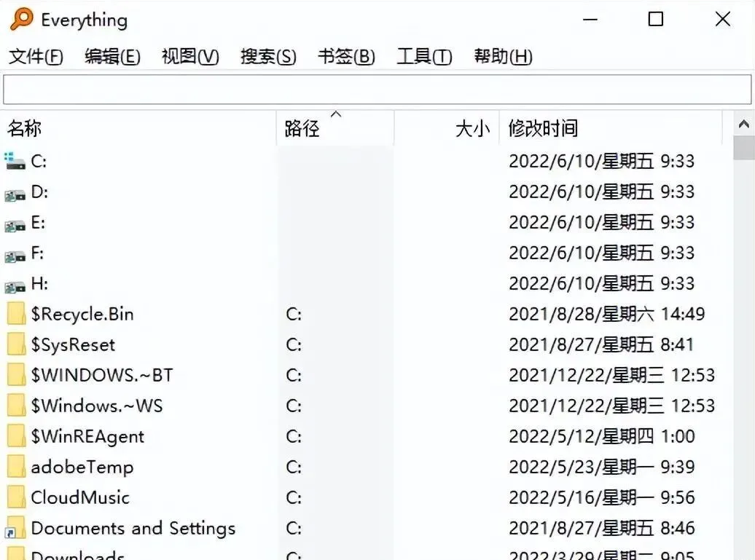Open the 视图(V) menu
755x560 pixels.
[x=190, y=56]
